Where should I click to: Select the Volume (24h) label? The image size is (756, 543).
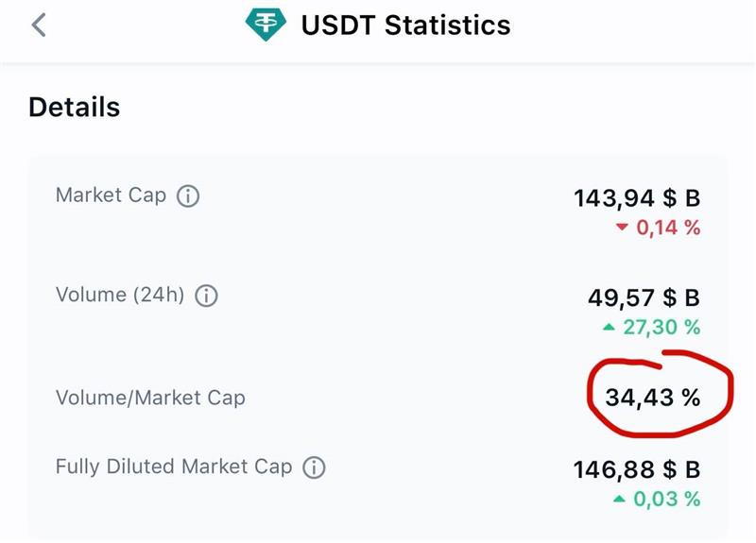pyautogui.click(x=117, y=295)
